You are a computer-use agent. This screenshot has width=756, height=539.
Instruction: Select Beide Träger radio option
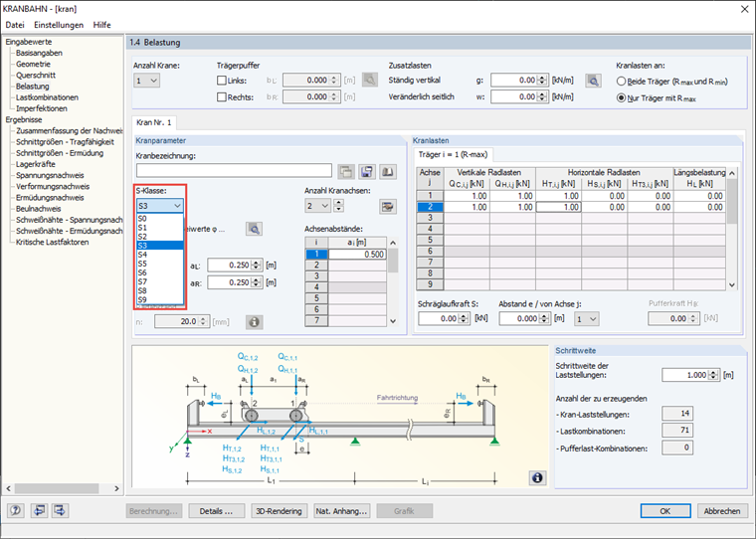pos(622,82)
